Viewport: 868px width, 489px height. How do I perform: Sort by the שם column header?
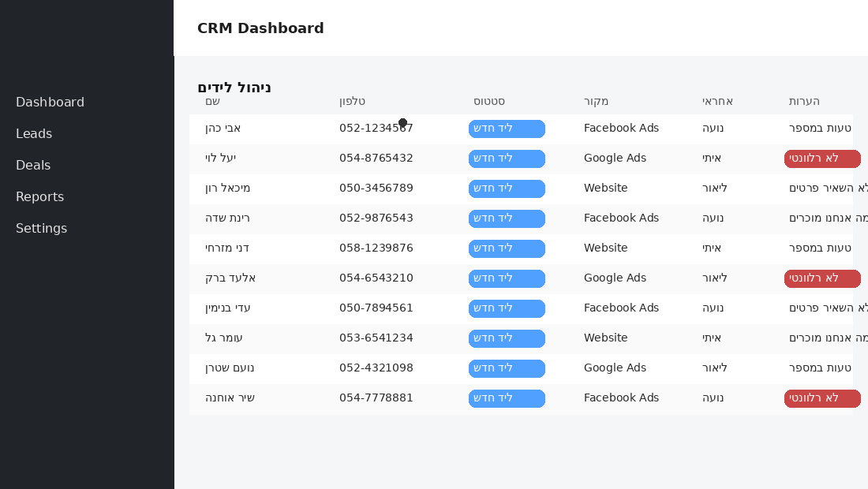point(211,102)
